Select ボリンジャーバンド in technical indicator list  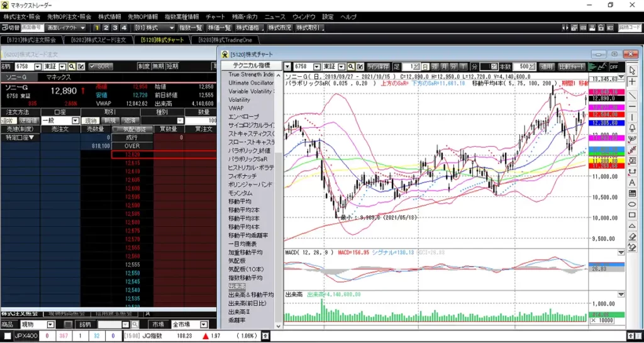point(250,184)
